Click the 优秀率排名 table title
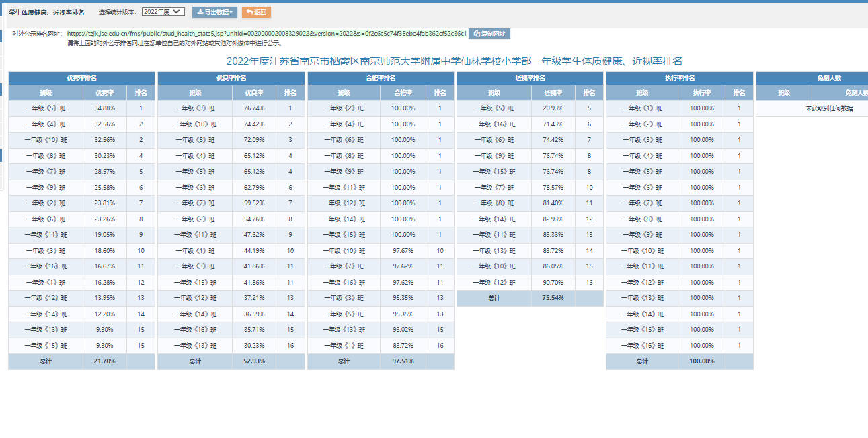The width and height of the screenshot is (868, 438). 81,79
